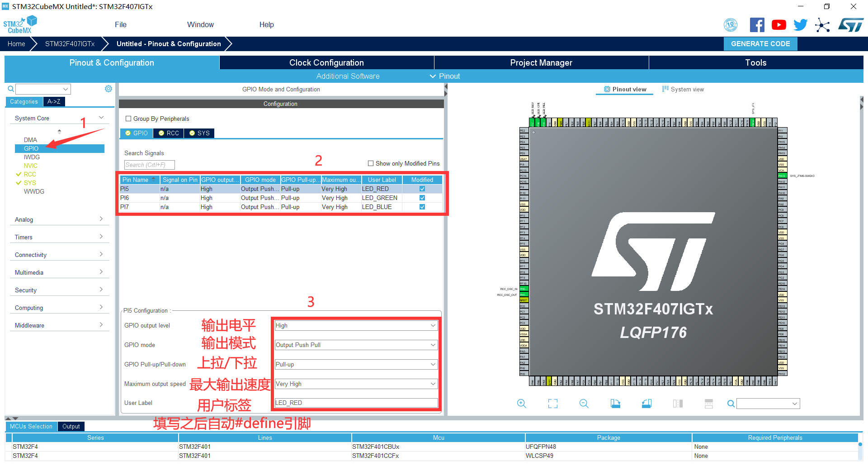Open the Maximum output speed dropdown
Viewport: 868px width, 466px height.
(356, 384)
